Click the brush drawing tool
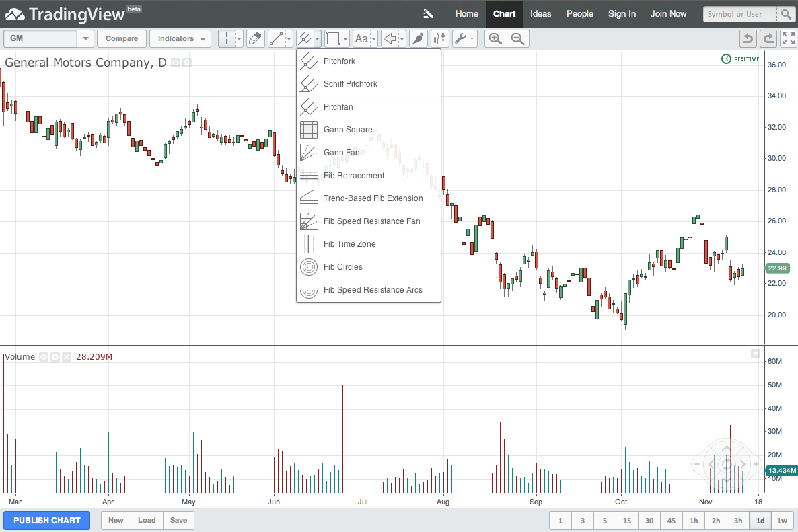This screenshot has height=532, width=798. coord(419,39)
